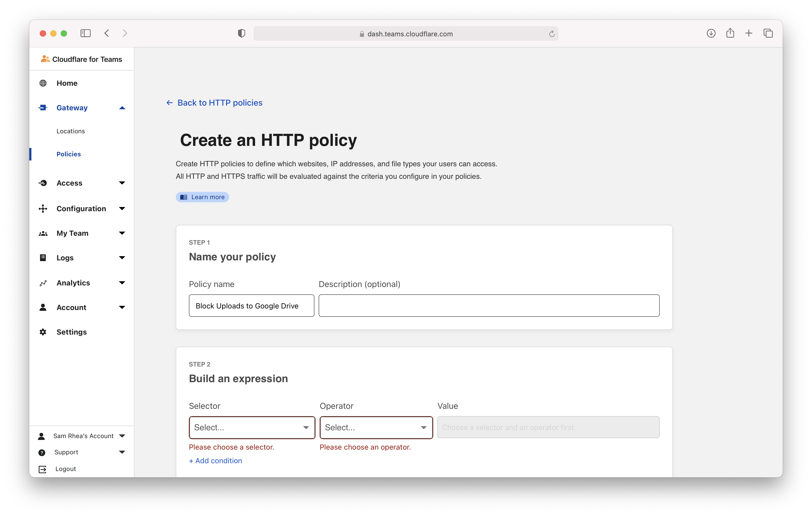
Task: Switch to the Locations section
Action: tap(70, 131)
